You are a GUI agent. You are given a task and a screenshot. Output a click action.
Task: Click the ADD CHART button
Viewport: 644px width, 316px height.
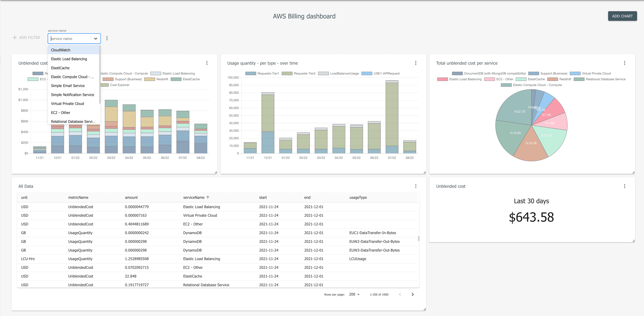click(x=622, y=16)
